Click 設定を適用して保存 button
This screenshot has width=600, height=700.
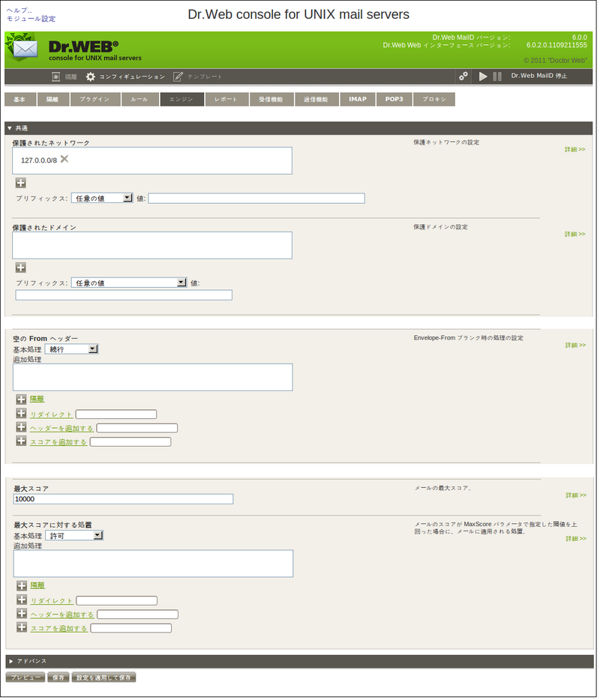click(103, 678)
